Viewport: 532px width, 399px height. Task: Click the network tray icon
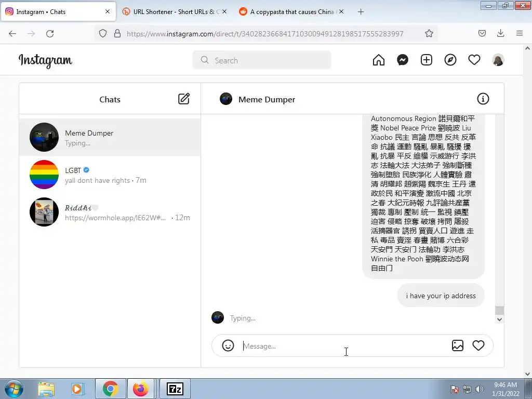(467, 389)
